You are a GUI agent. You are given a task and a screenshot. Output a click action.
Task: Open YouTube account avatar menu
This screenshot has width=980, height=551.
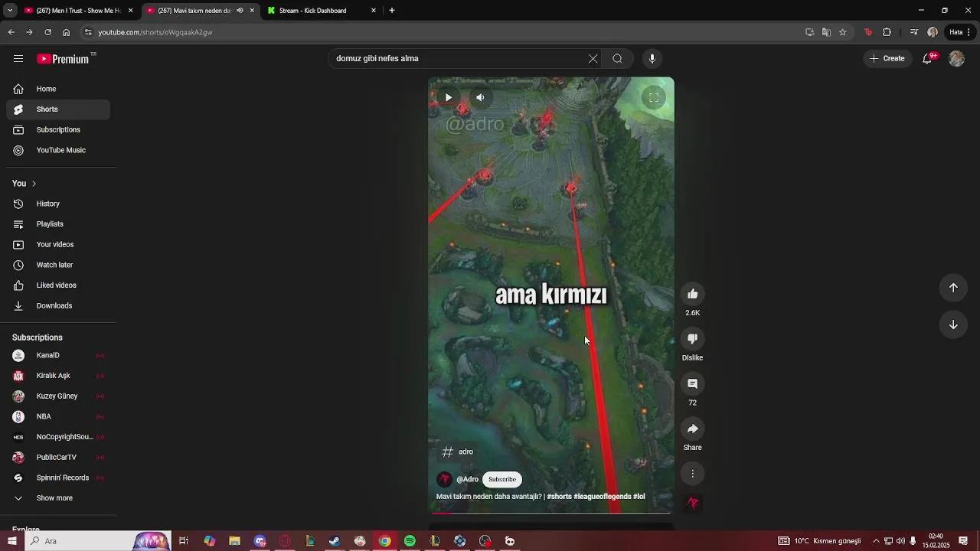[956, 59]
